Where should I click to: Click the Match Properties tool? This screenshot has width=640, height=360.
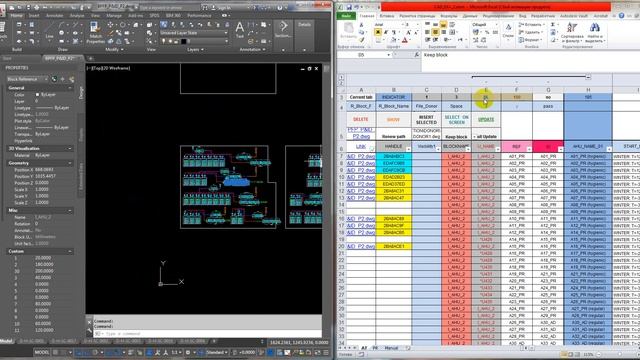[96, 33]
